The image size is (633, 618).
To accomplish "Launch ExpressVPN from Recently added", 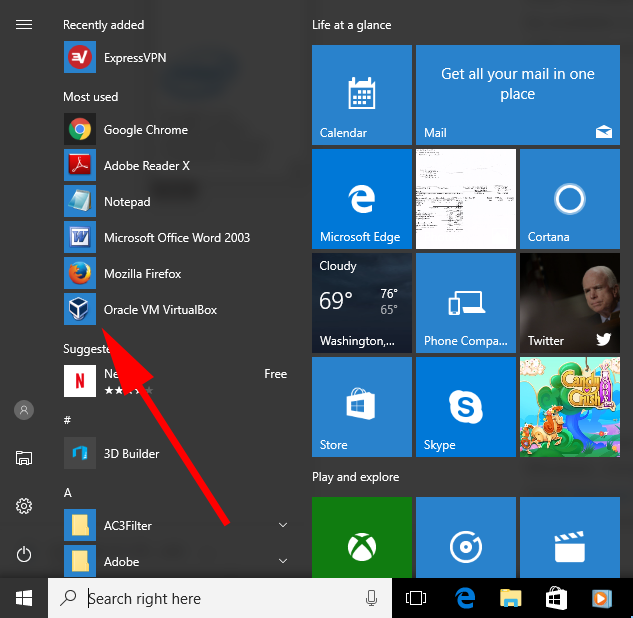I will point(176,57).
